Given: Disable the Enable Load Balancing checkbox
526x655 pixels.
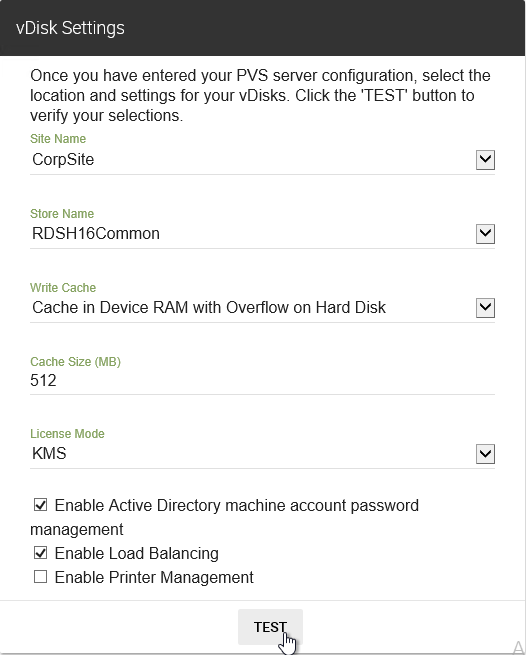Looking at the screenshot, I should tap(41, 553).
